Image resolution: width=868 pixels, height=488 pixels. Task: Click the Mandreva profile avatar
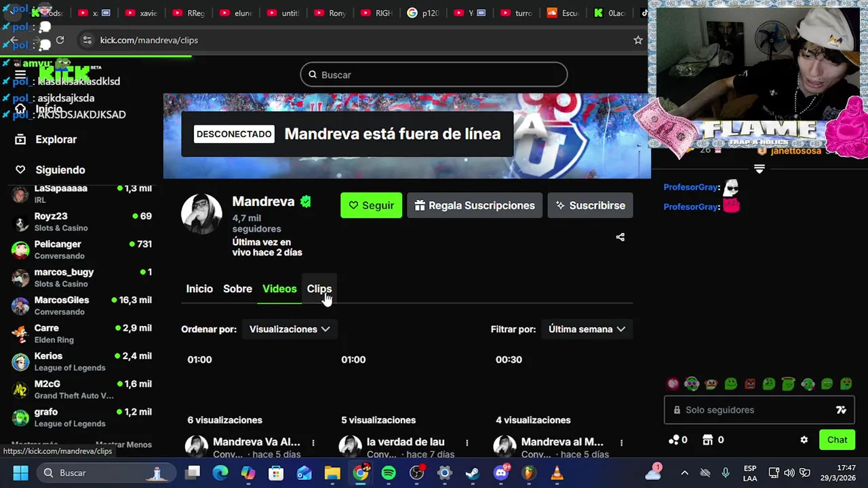(x=201, y=214)
